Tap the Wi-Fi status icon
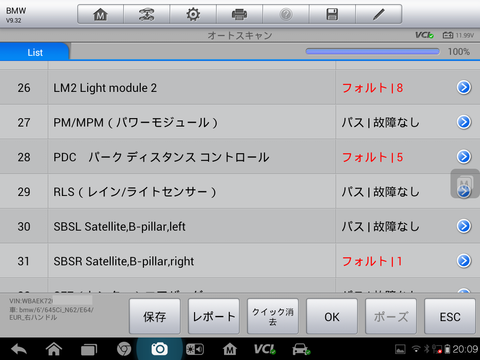Screen dimensions: 480x360 [x=416, y=349]
